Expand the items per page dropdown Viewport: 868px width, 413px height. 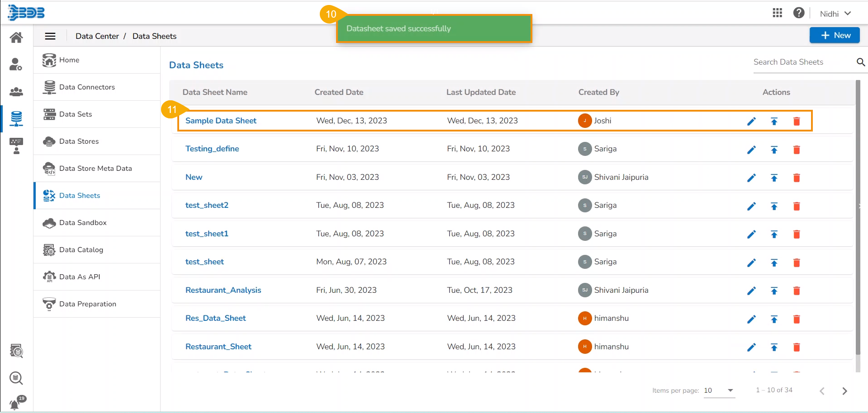coord(730,390)
